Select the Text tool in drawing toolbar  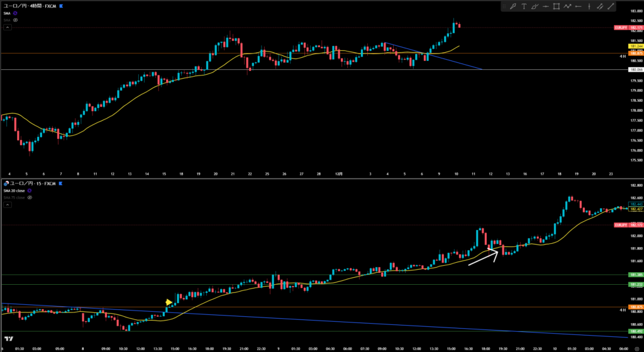[x=525, y=6]
